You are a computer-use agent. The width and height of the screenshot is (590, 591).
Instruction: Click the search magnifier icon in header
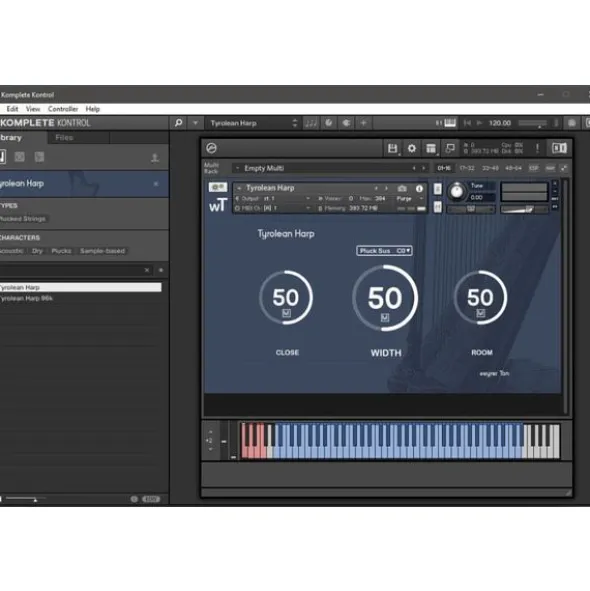179,123
